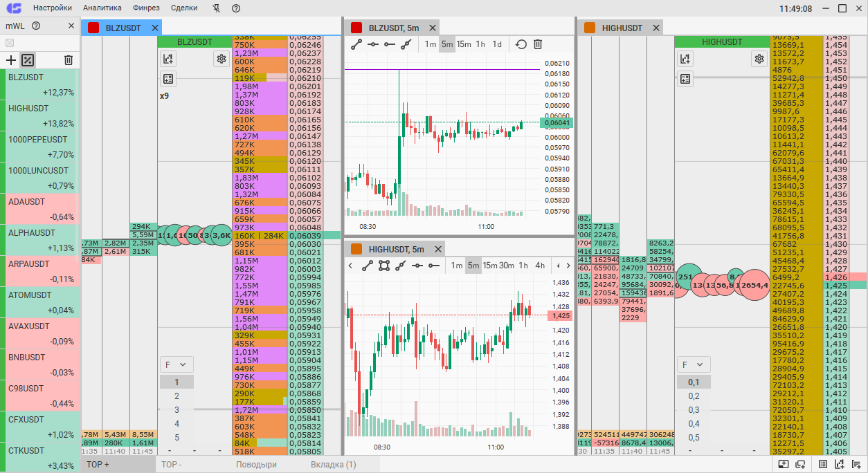
Task: Select the trend line tool on HIGHUSDT chart
Action: click(368, 266)
